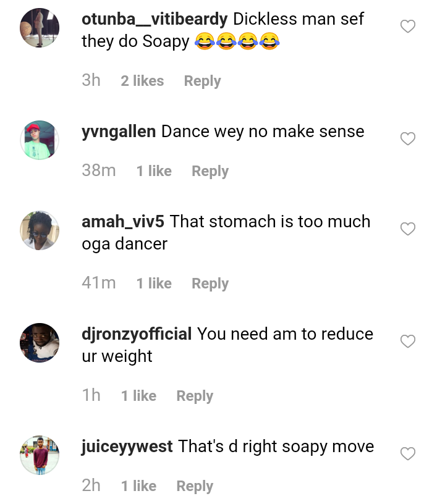Visit djronzyofficial username link

coord(137,334)
